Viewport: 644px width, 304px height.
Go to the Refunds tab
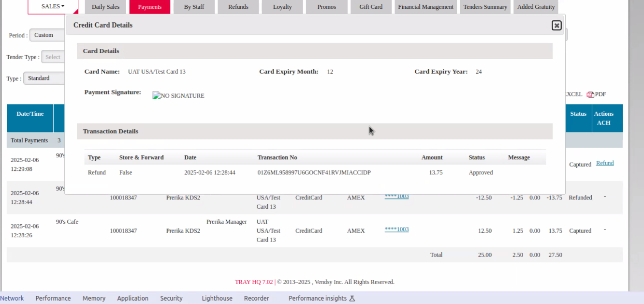point(238,7)
